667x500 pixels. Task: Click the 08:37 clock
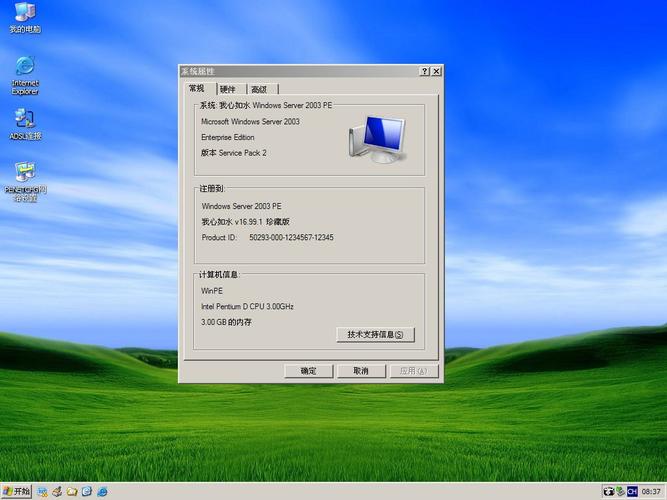click(651, 492)
